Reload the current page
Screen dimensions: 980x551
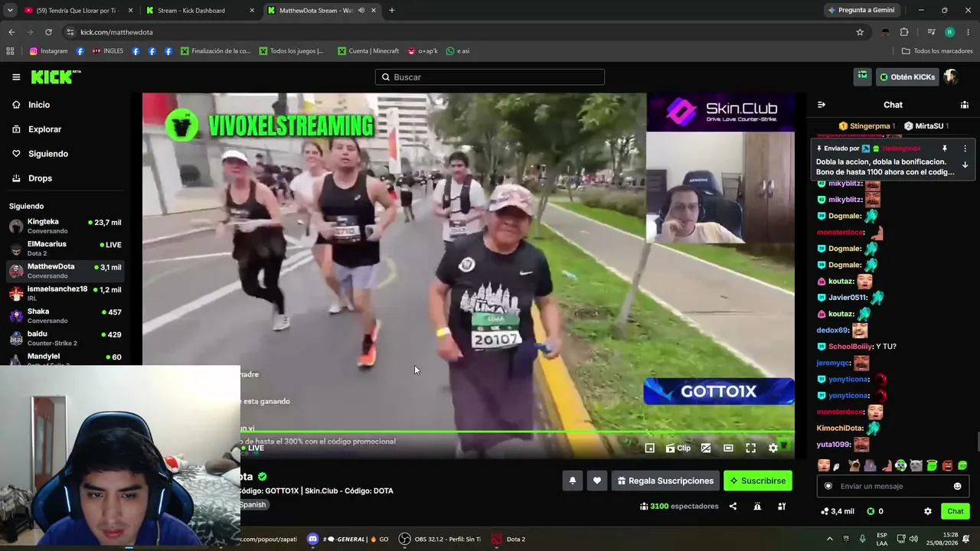click(x=48, y=32)
